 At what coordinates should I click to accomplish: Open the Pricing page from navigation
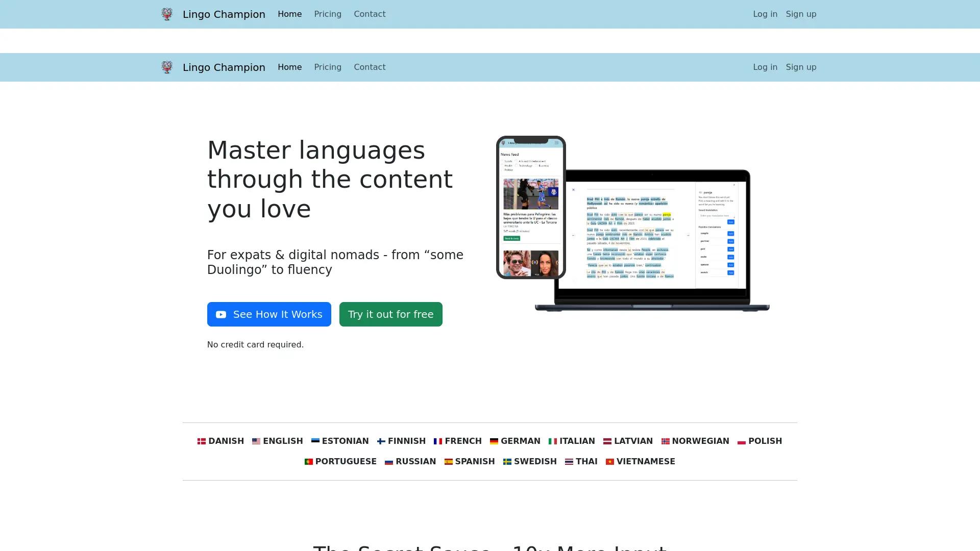(327, 14)
